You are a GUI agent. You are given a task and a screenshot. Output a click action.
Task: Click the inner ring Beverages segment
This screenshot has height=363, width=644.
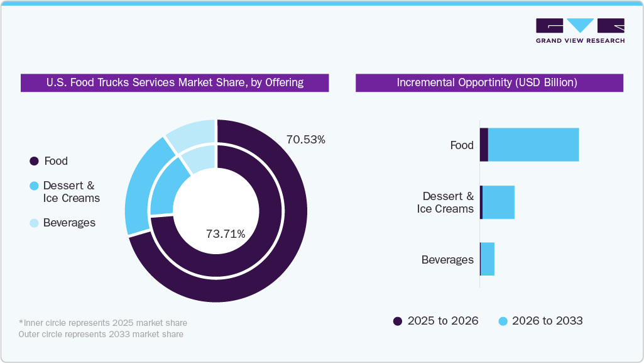click(201, 159)
